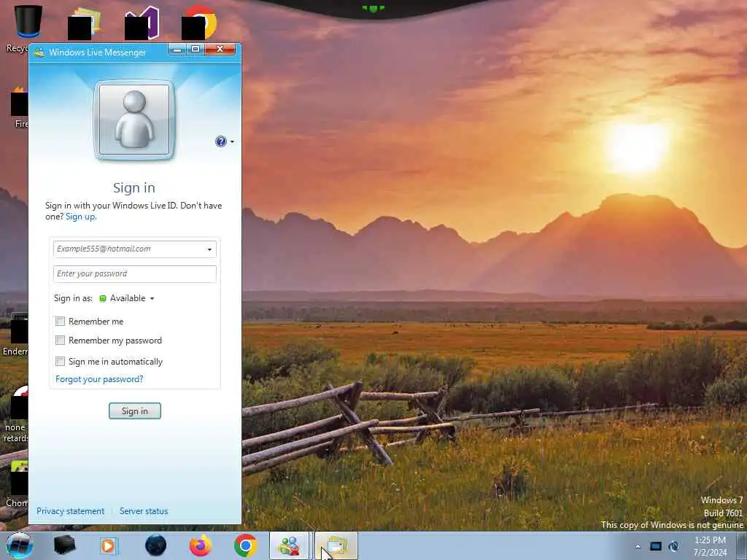747x560 pixels.
Task: Enable the Remember me checkbox
Action: (x=60, y=322)
